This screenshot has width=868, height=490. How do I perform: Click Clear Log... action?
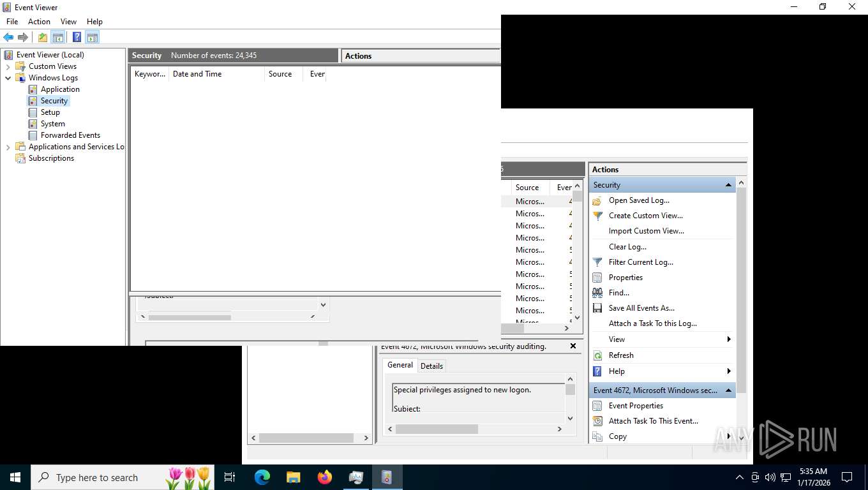click(627, 247)
